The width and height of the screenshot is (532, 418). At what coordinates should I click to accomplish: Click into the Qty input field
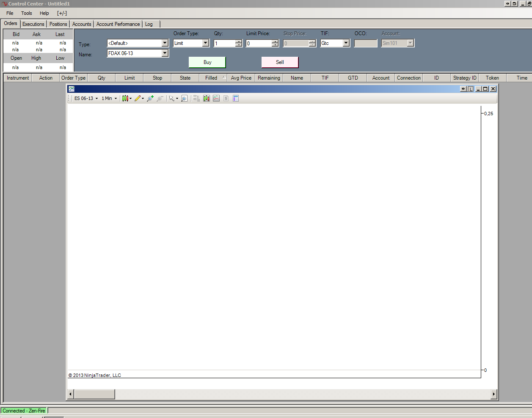coord(224,43)
